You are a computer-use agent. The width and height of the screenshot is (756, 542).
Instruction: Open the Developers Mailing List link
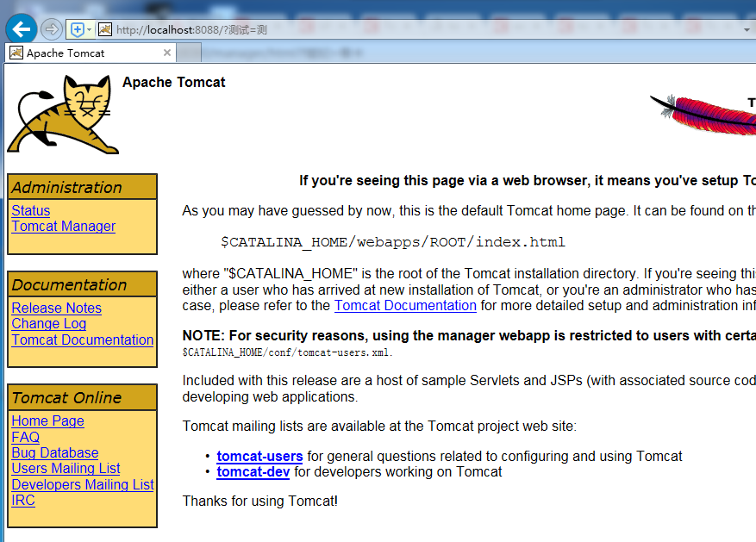point(83,484)
